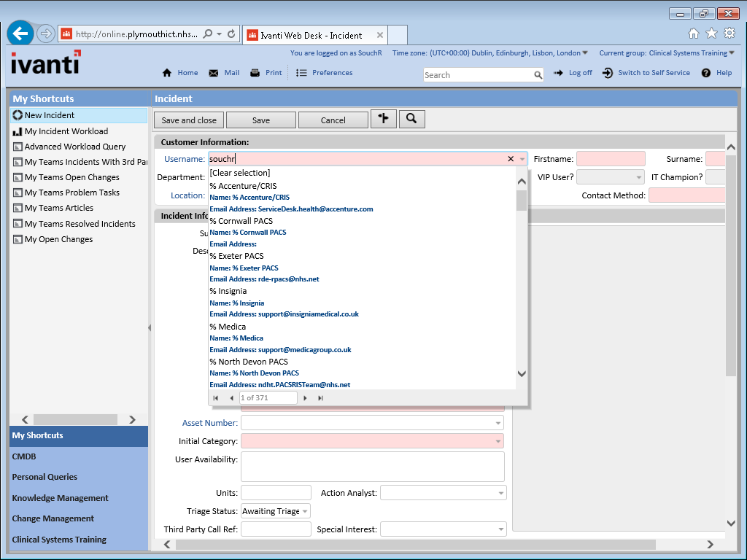Viewport: 747px width, 560px height.
Task: Click the magnifier search toolbar button
Action: pyautogui.click(x=411, y=119)
